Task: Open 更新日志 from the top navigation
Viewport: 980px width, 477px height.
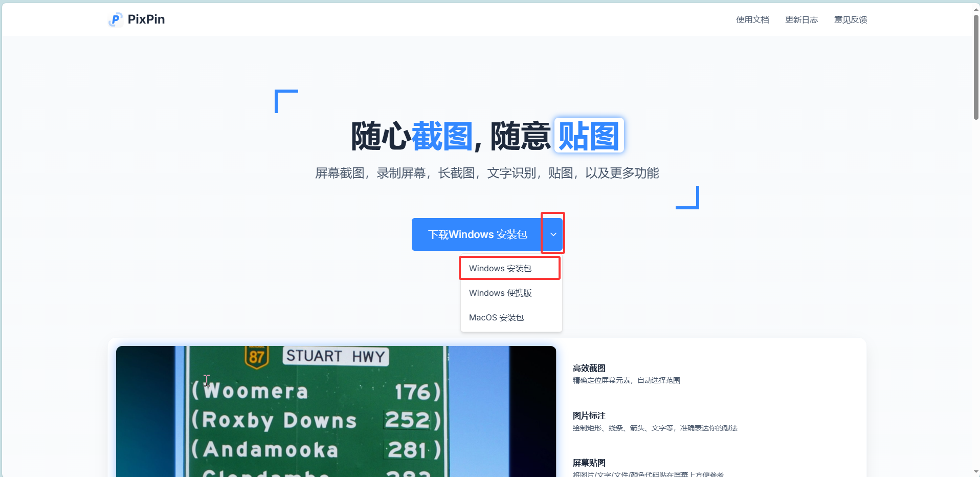Action: [801, 19]
